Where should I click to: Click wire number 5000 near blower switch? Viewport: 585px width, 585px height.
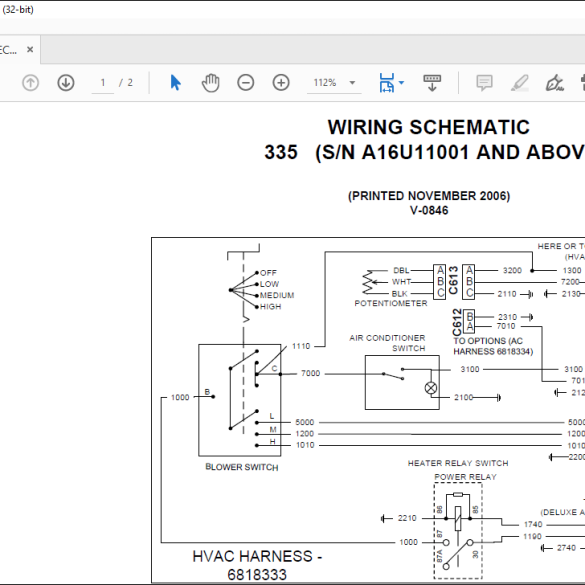(305, 422)
